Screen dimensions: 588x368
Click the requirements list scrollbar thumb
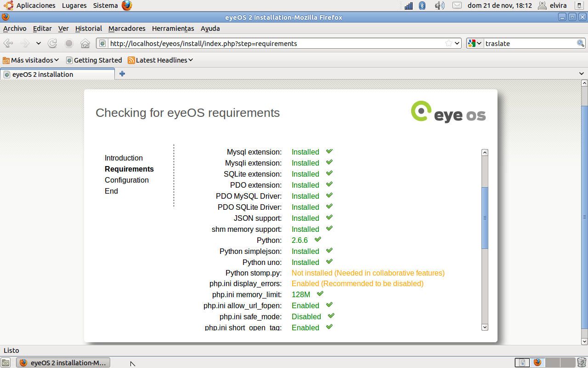[485, 218]
